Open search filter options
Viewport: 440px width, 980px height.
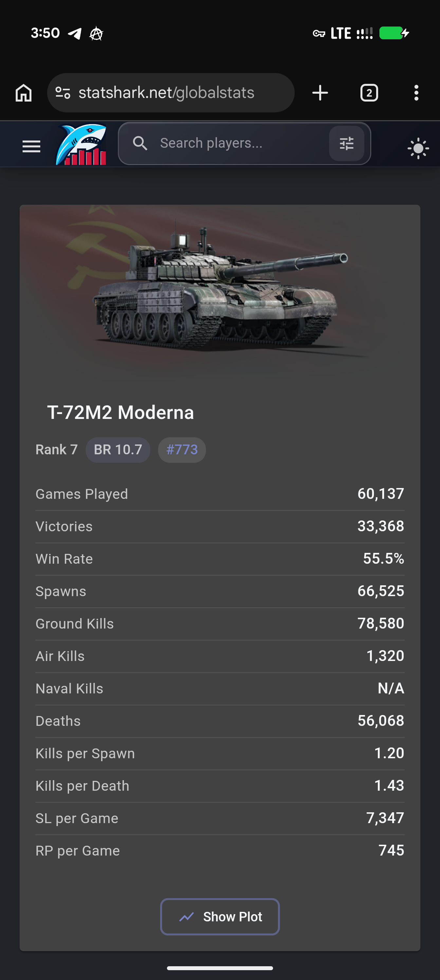[346, 143]
